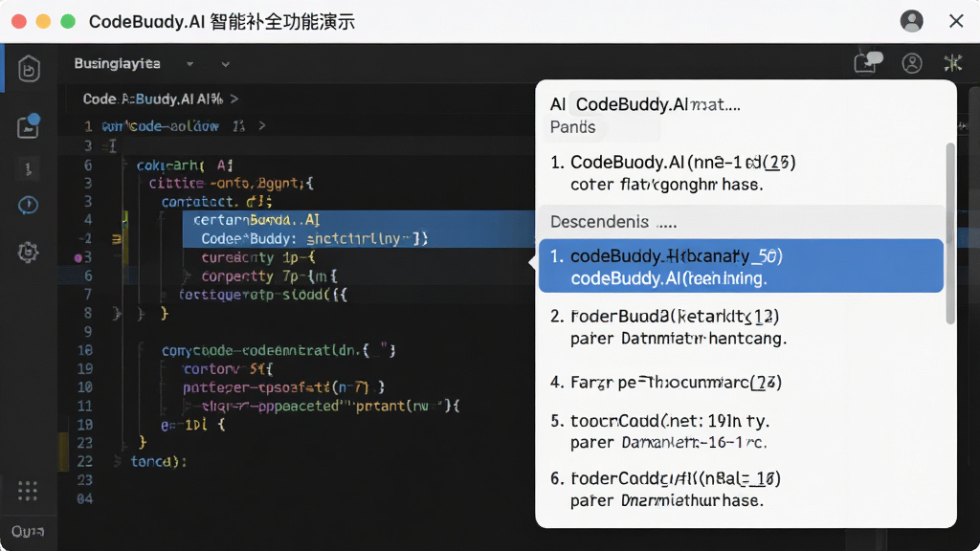This screenshot has width=980, height=551.
Task: Select highlighted codeBuddy.AI suggestion
Action: 742,266
